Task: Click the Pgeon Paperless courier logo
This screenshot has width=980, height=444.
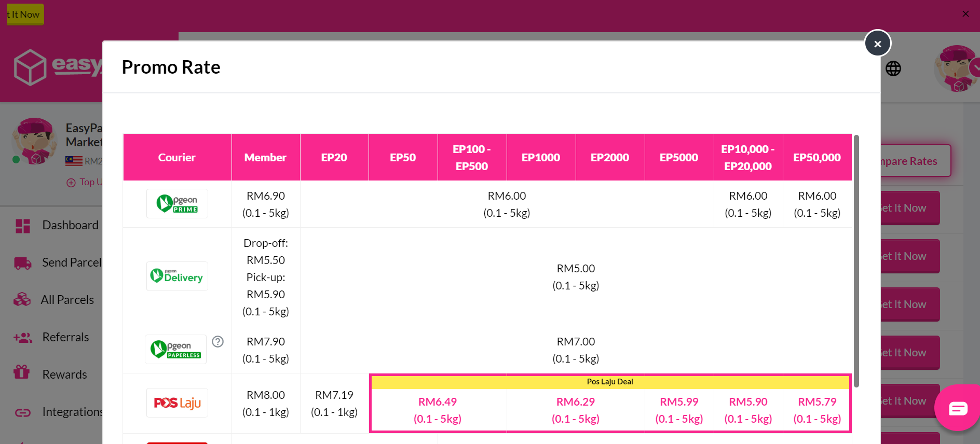Action: pos(176,349)
